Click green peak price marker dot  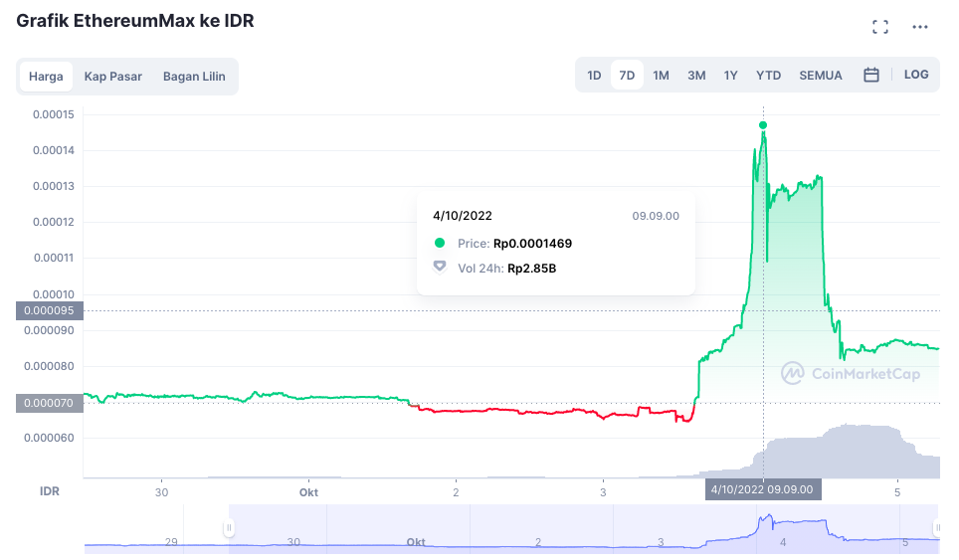[x=763, y=125]
